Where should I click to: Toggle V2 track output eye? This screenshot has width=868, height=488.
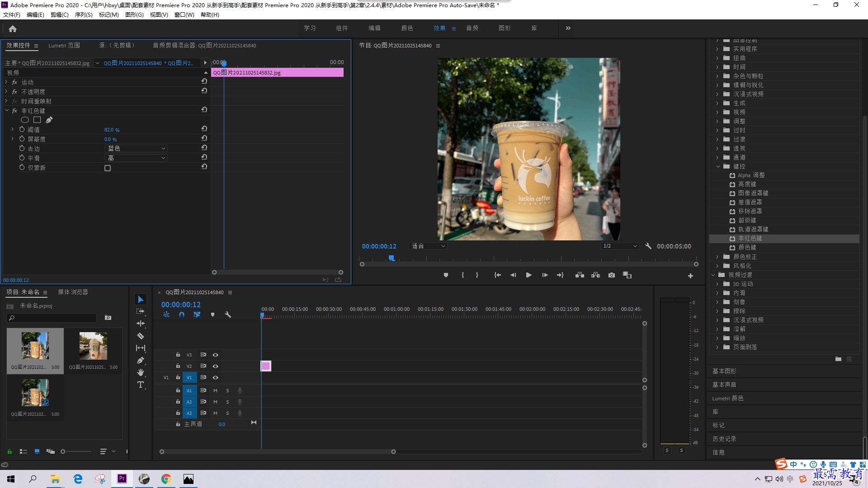(x=216, y=366)
